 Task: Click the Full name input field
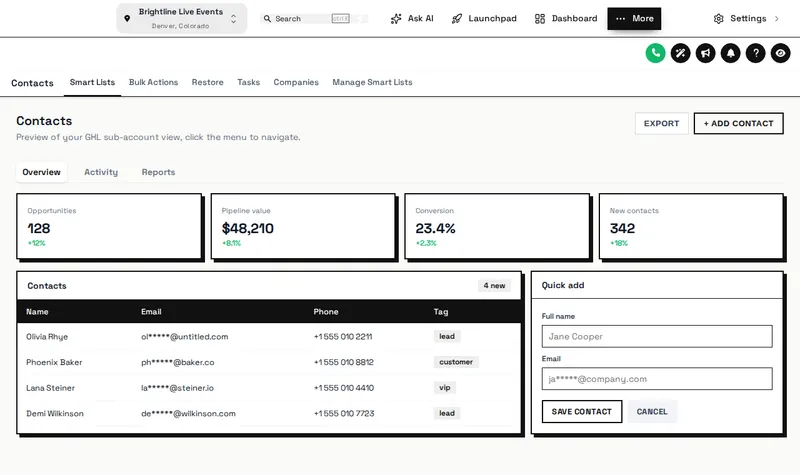pyautogui.click(x=657, y=336)
